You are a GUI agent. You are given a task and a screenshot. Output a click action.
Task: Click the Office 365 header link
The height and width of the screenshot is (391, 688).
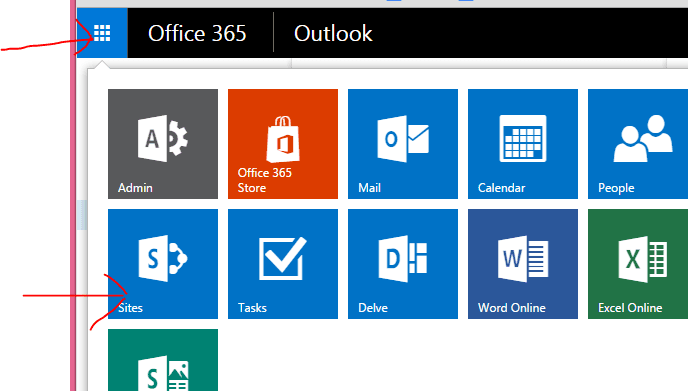pyautogui.click(x=197, y=33)
